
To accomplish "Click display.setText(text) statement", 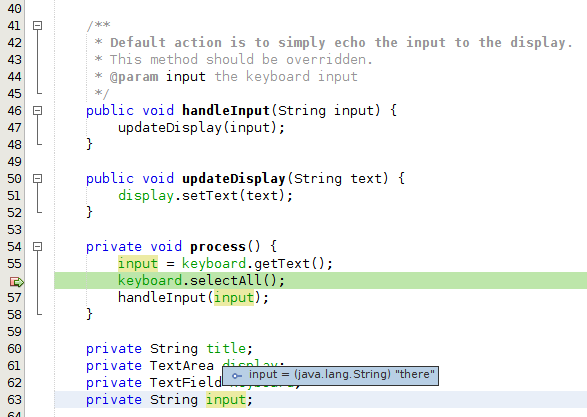I will 205,196.
